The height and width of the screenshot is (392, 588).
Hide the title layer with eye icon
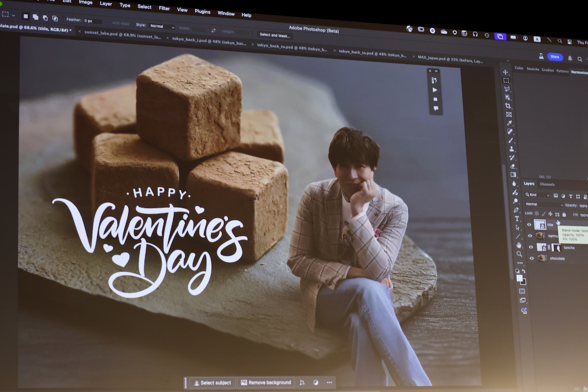529,225
